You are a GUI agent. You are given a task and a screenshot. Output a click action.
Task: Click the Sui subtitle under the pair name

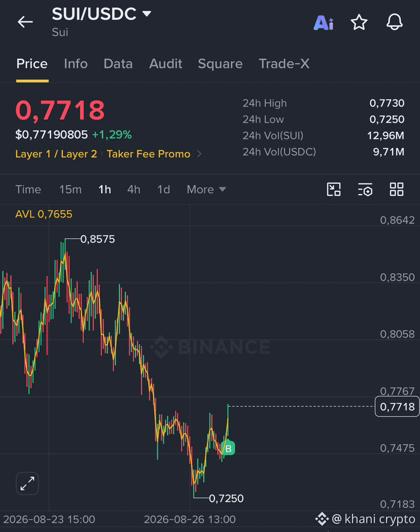tap(60, 32)
